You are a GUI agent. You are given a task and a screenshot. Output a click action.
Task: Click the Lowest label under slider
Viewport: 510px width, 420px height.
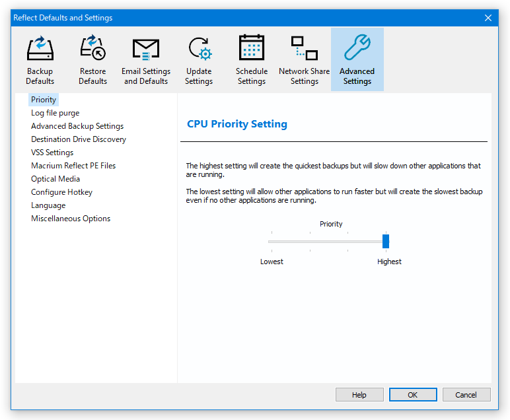point(272,262)
